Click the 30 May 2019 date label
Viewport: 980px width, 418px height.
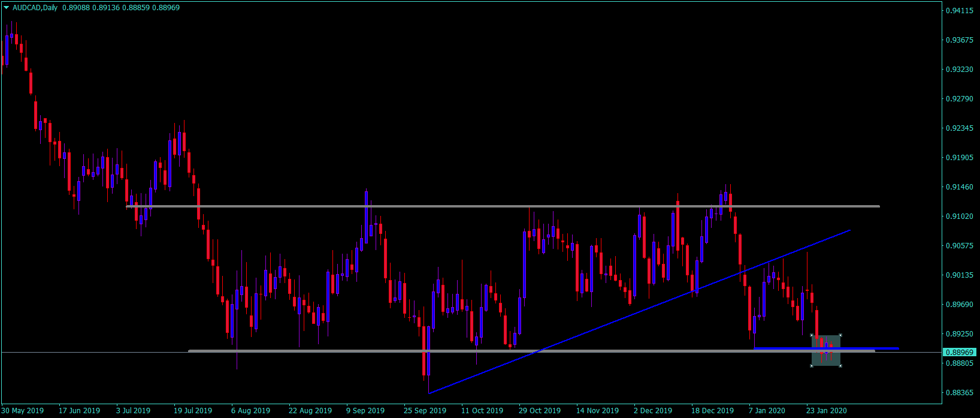23,411
